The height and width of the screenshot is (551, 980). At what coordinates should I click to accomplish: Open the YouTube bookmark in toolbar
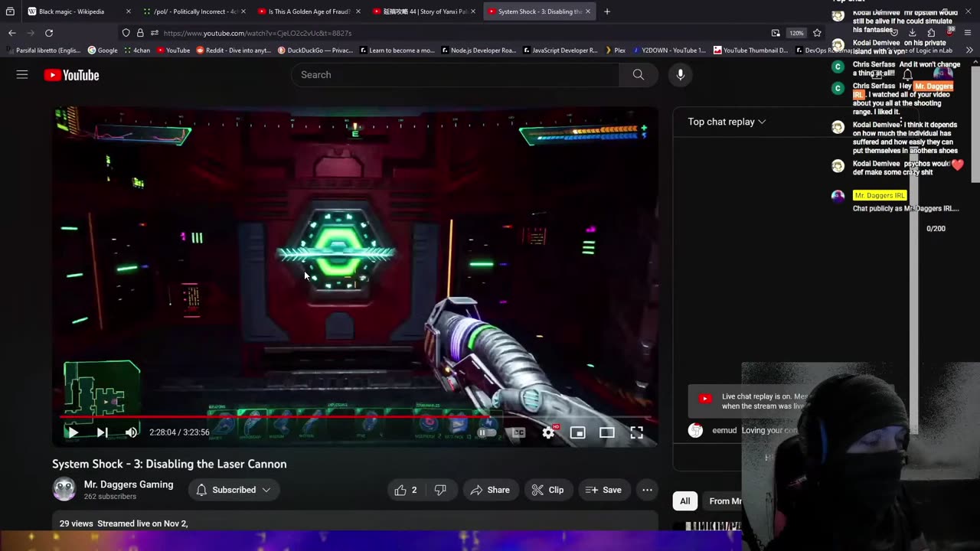pyautogui.click(x=173, y=51)
